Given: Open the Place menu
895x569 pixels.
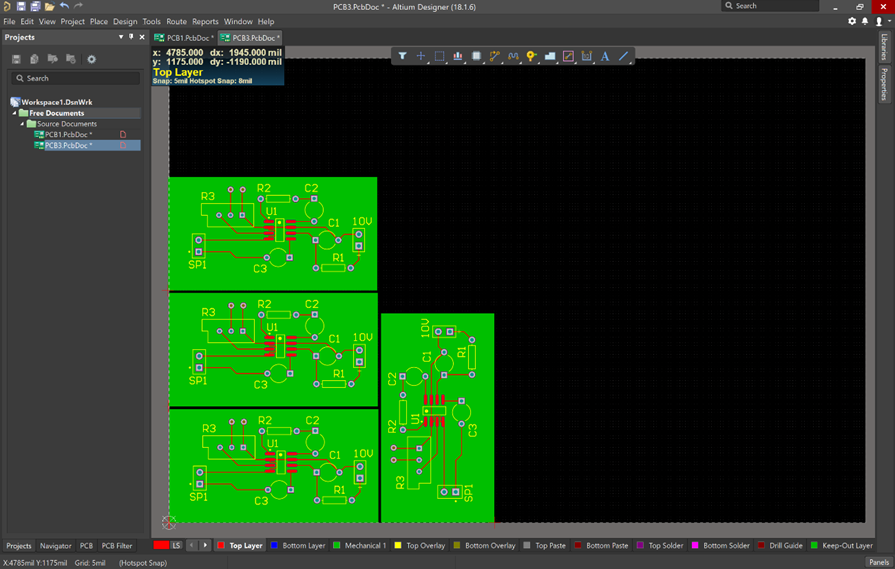Looking at the screenshot, I should point(99,21).
